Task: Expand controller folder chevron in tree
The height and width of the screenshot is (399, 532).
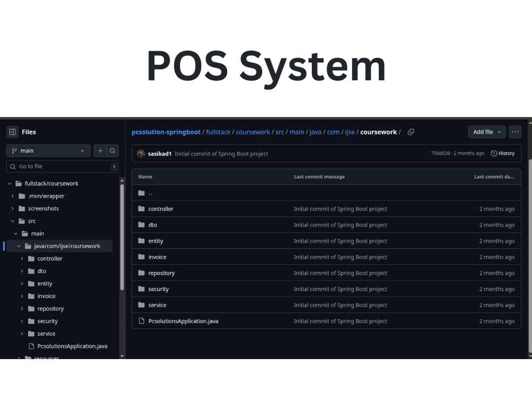Action: [x=22, y=259]
